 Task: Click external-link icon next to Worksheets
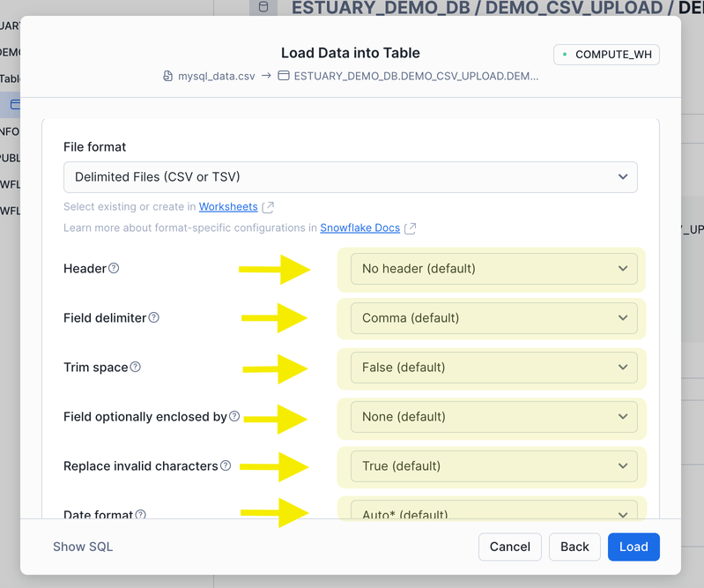[x=268, y=207]
